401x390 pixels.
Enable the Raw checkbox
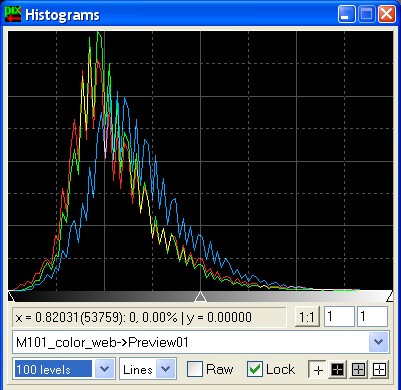point(195,369)
